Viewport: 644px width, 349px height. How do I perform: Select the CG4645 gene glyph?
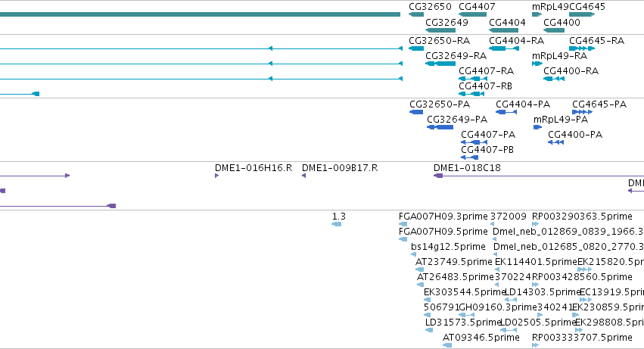coord(582,14)
